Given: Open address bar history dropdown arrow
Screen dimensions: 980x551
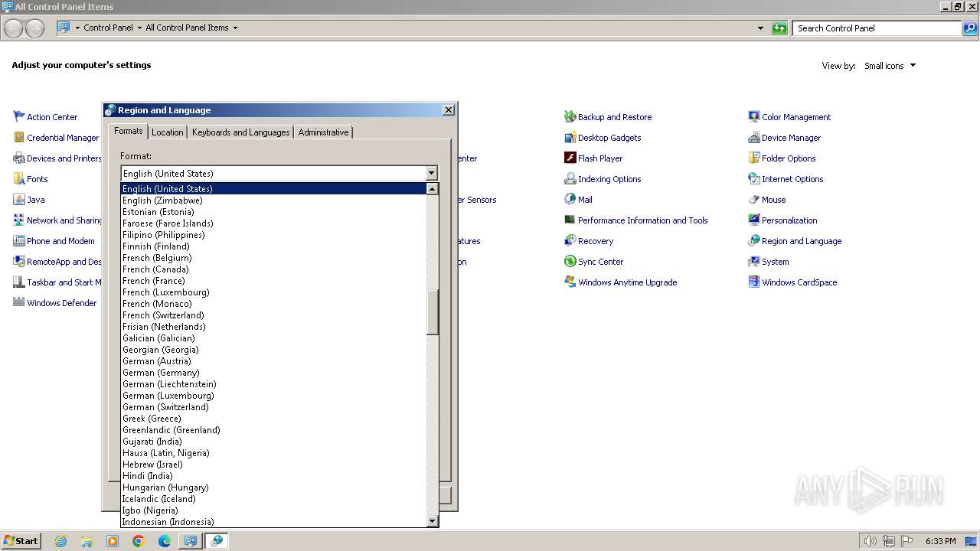Looking at the screenshot, I should coord(760,28).
